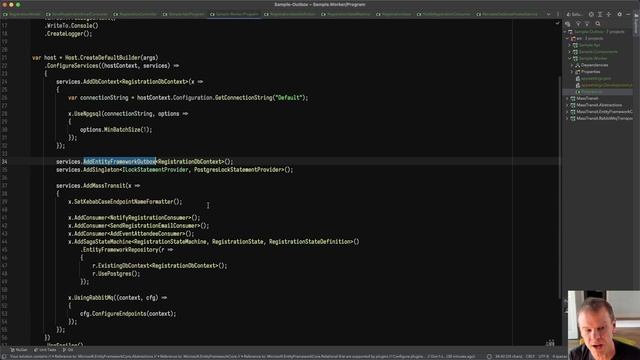Select the MassTransit project row
The height and width of the screenshot is (360, 640).
pyautogui.click(x=599, y=98)
